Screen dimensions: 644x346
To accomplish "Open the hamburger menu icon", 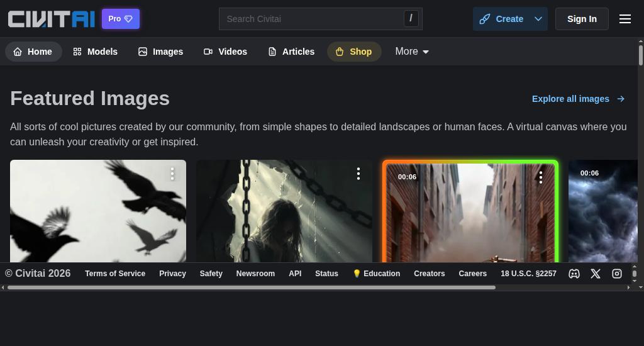I will (625, 19).
